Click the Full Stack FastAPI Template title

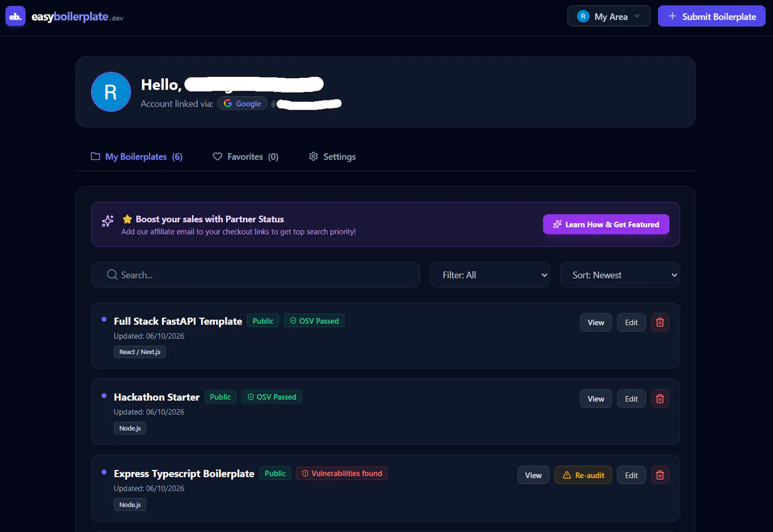point(178,321)
